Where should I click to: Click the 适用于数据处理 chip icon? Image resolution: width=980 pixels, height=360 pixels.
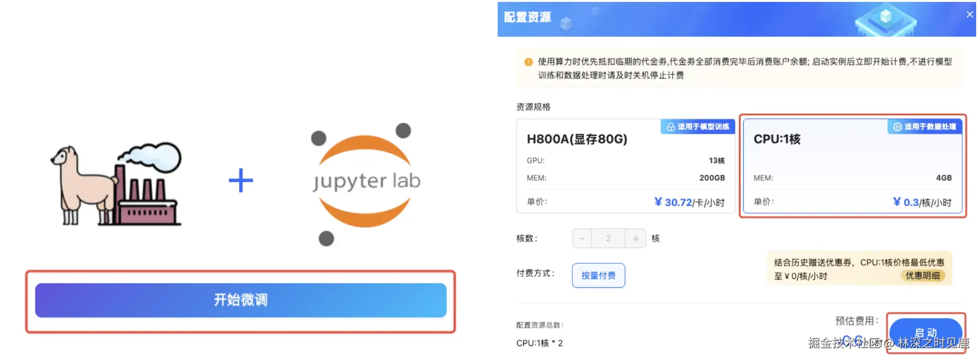(x=897, y=127)
